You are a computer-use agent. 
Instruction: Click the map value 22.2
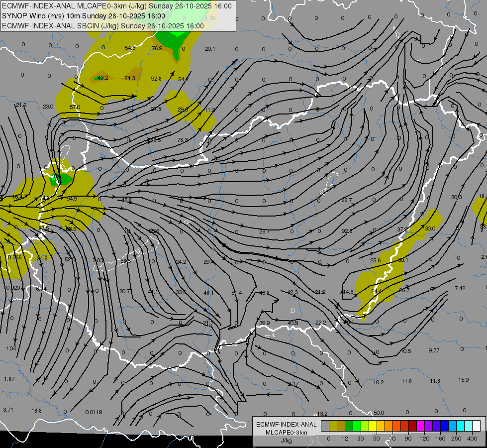pyautogui.click(x=320, y=323)
